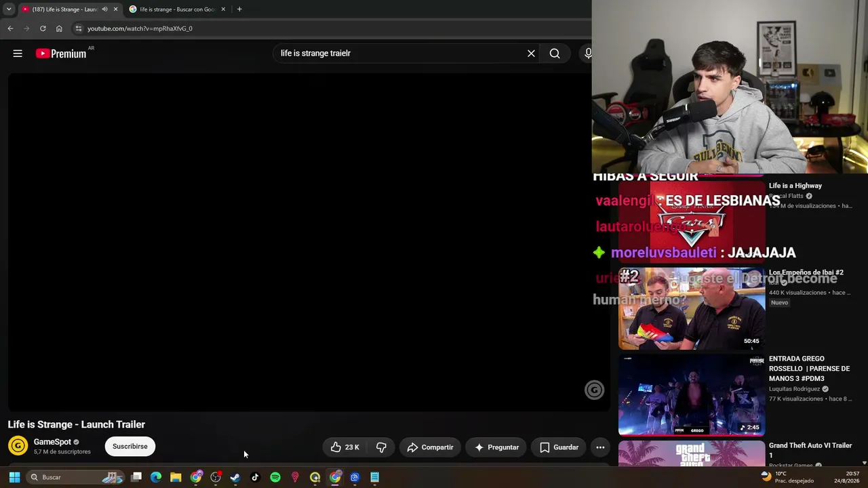Viewport: 868px width, 488px height.
Task: Open ENTRADA GREGO ROSSELLO video title
Action: coord(809,369)
